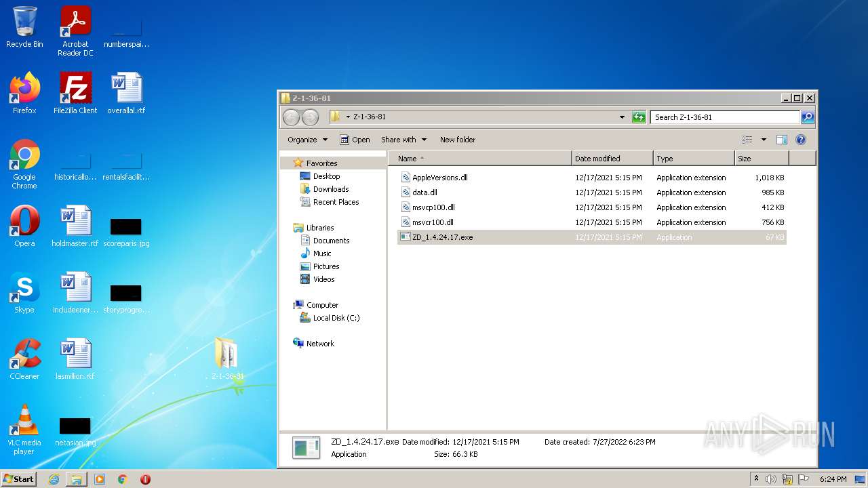Select the AppleVersions.dll file

click(592, 178)
